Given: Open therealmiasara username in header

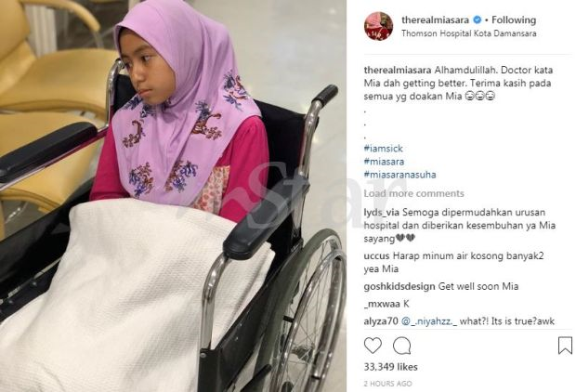Looking at the screenshot, I should click(x=436, y=20).
